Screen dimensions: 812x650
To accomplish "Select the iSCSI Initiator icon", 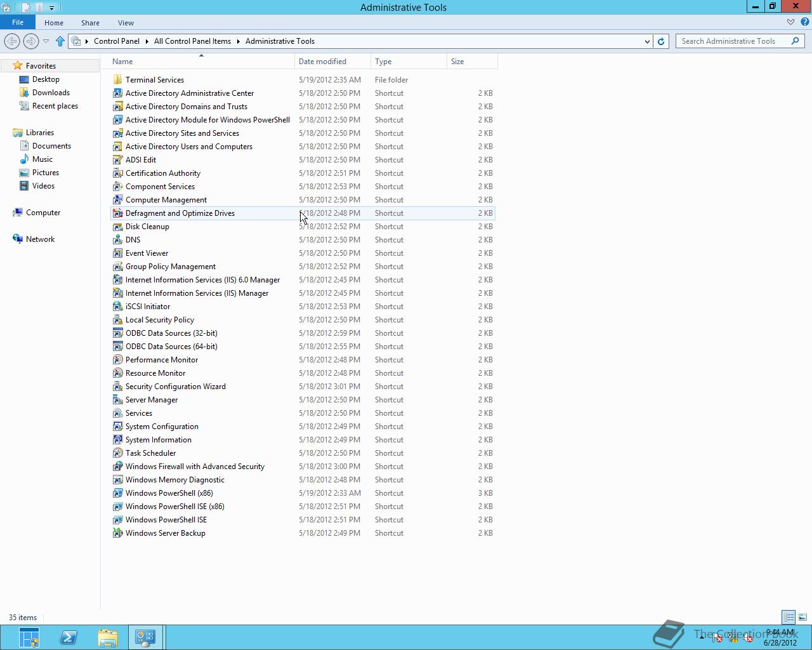I will [x=117, y=307].
